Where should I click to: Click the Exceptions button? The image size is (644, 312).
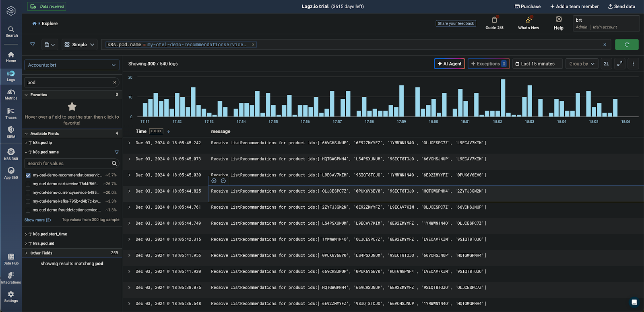pos(489,64)
